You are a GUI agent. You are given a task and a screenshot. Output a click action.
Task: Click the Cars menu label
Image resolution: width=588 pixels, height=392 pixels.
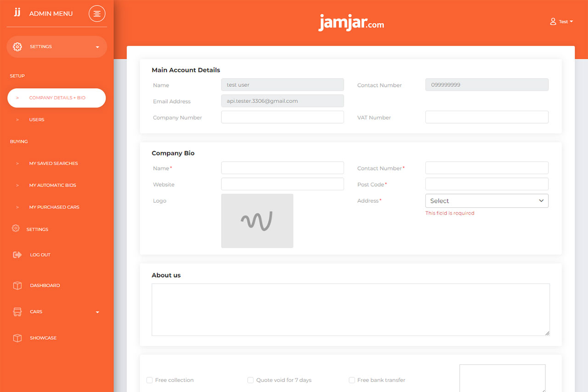click(36, 312)
